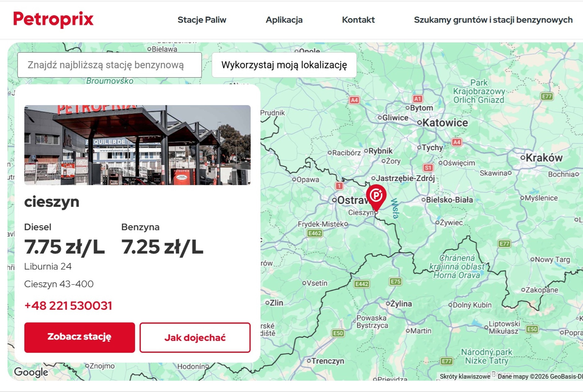Click Żywiec label on the map
The height and width of the screenshot is (392, 583).
click(x=451, y=222)
